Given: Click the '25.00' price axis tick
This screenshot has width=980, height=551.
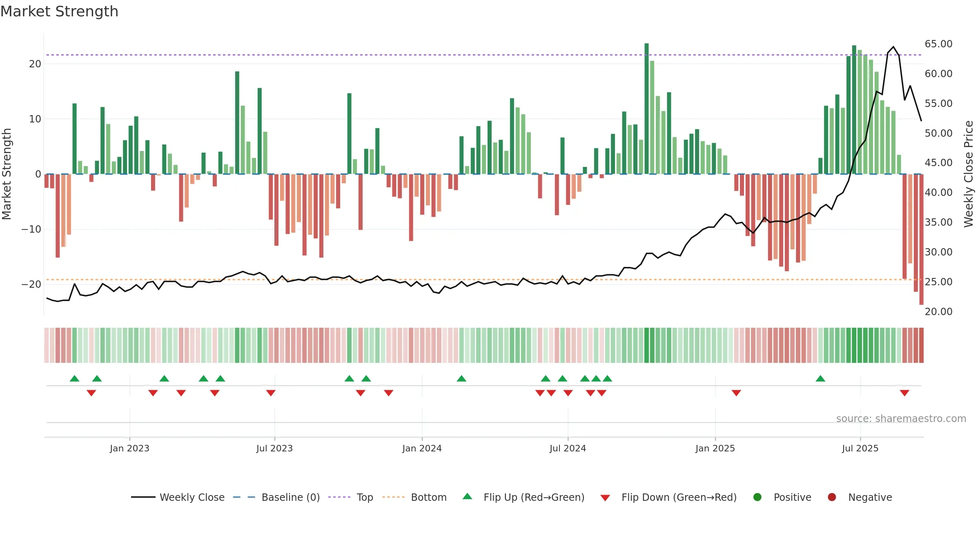Looking at the screenshot, I should pyautogui.click(x=938, y=282).
